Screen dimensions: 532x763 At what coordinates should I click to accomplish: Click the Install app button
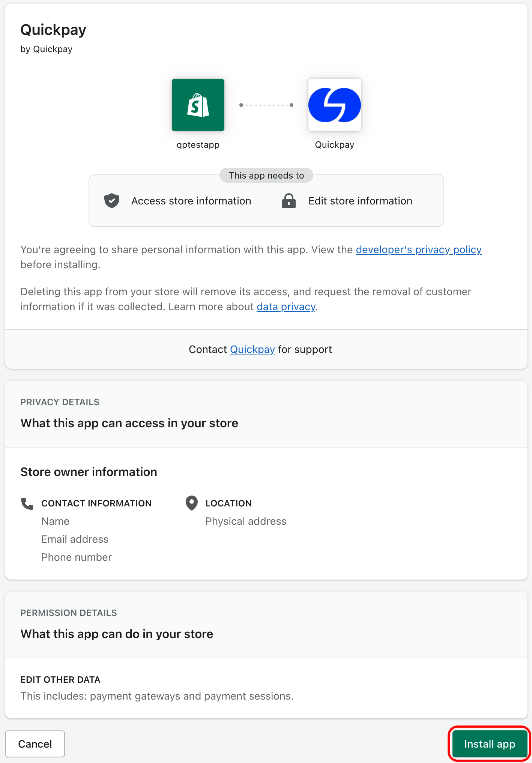coord(490,744)
